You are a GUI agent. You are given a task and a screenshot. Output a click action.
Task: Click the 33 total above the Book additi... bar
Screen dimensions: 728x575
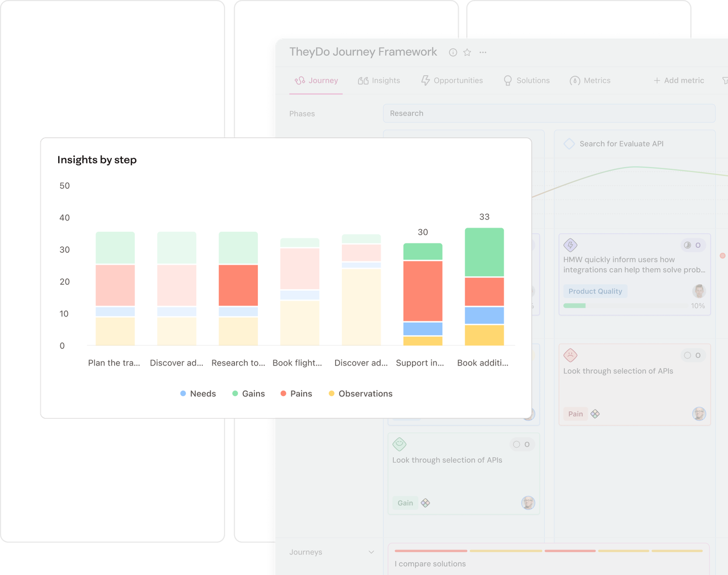point(484,217)
